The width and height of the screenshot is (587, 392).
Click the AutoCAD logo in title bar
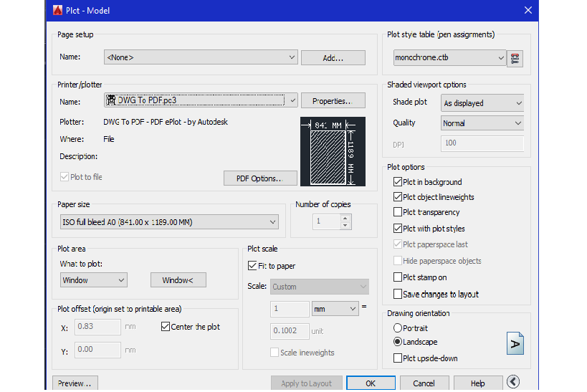(x=57, y=10)
